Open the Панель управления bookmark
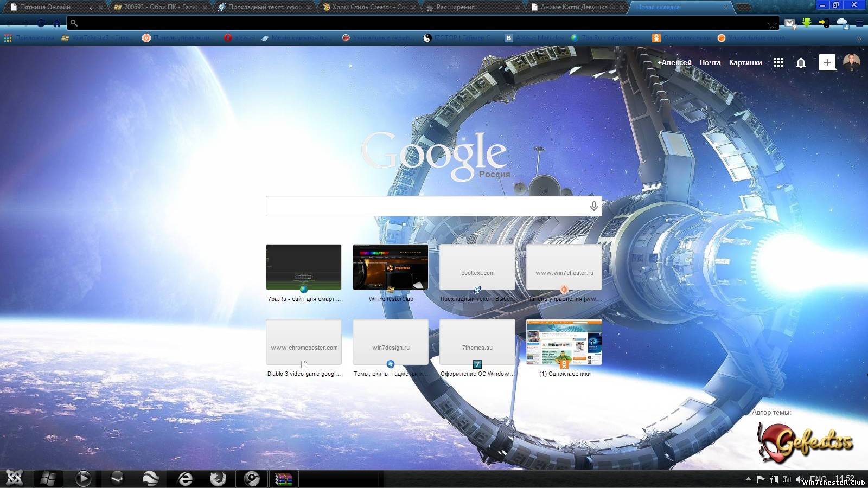 tap(177, 38)
